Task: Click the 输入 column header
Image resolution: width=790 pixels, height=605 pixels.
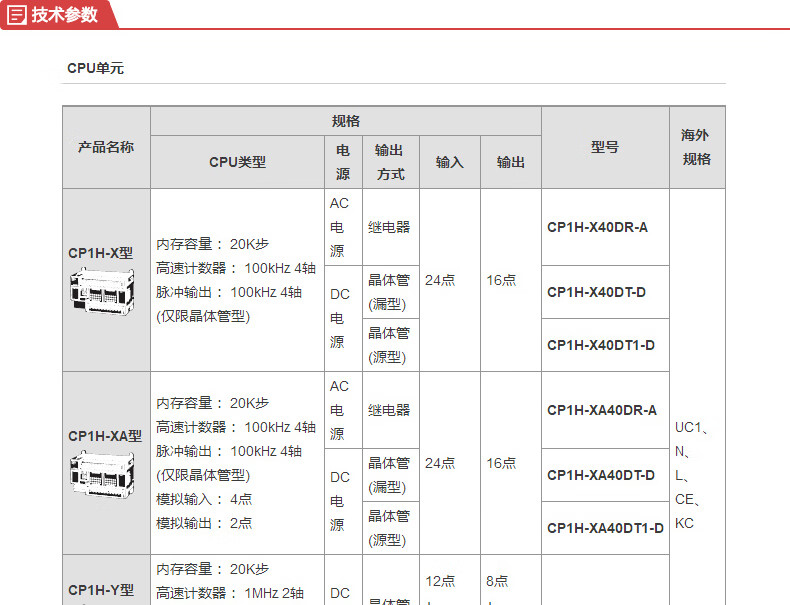Action: click(450, 162)
